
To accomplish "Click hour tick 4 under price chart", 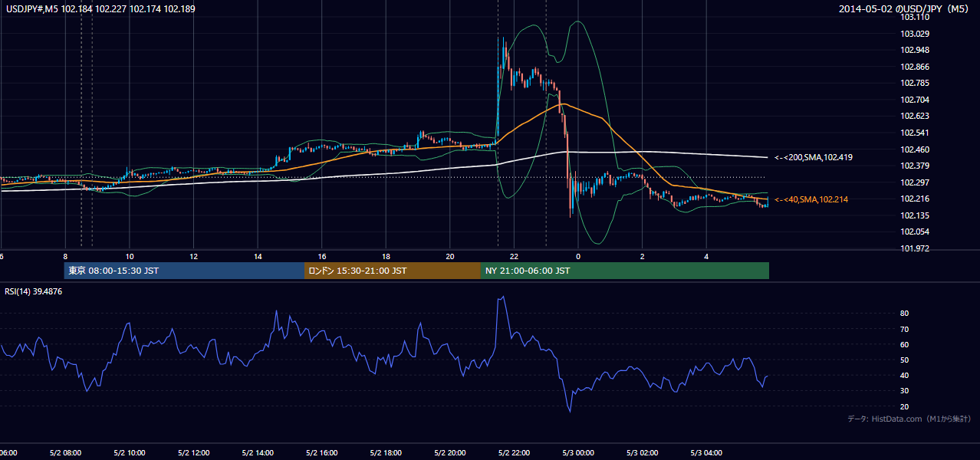I will (x=707, y=256).
